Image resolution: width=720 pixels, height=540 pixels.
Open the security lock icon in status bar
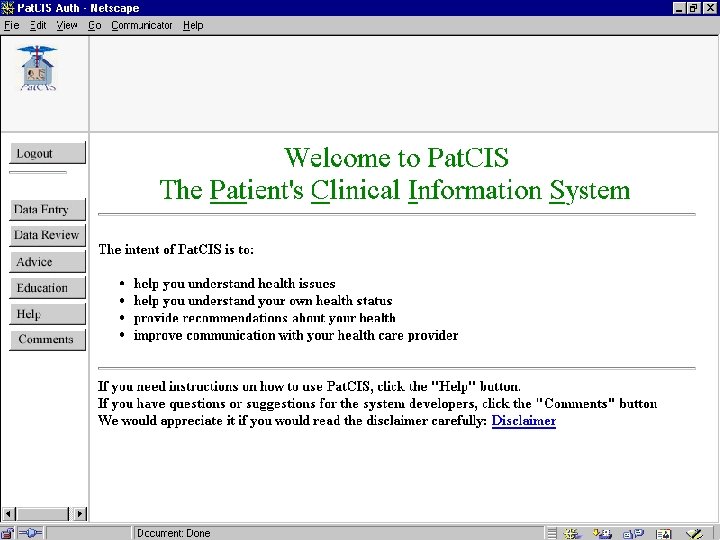coord(7,533)
